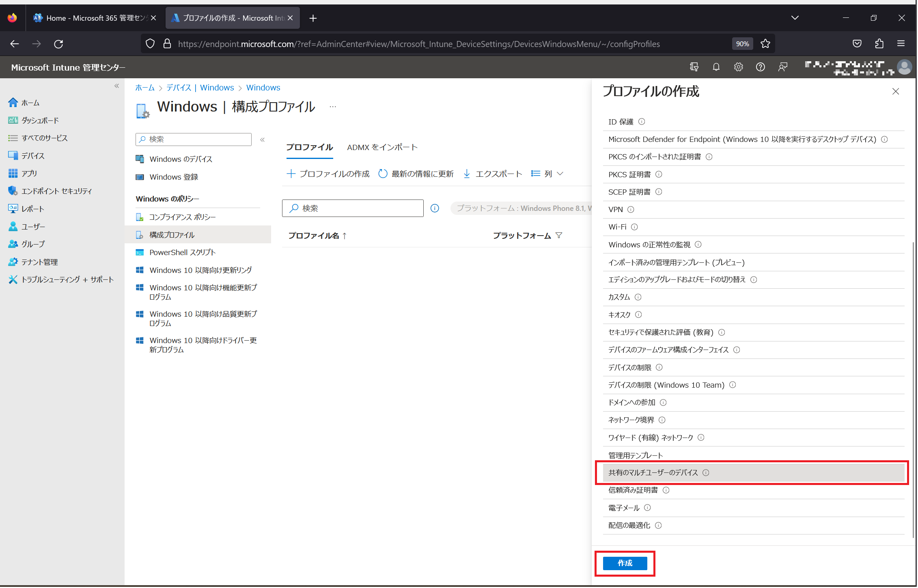Open the Intune notifications bell

[x=716, y=67]
